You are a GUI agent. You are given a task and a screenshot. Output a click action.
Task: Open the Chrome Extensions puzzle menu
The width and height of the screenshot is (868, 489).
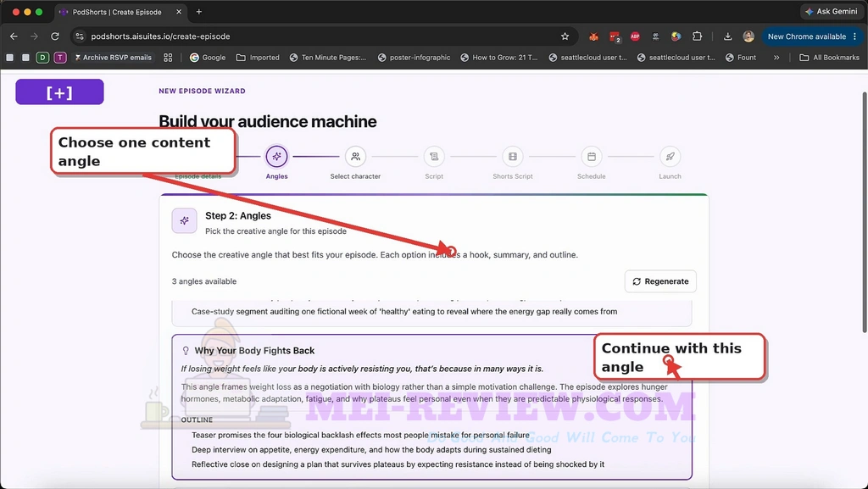(697, 36)
